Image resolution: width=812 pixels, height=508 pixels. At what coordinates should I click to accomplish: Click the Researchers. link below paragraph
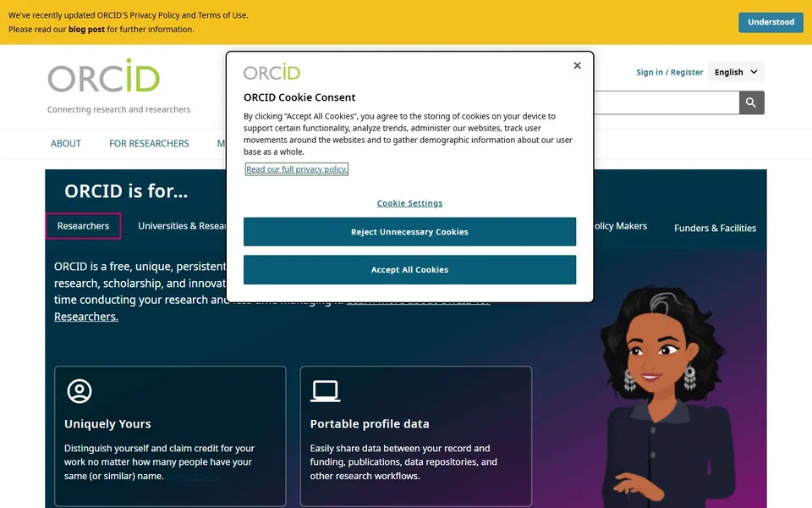click(x=86, y=317)
